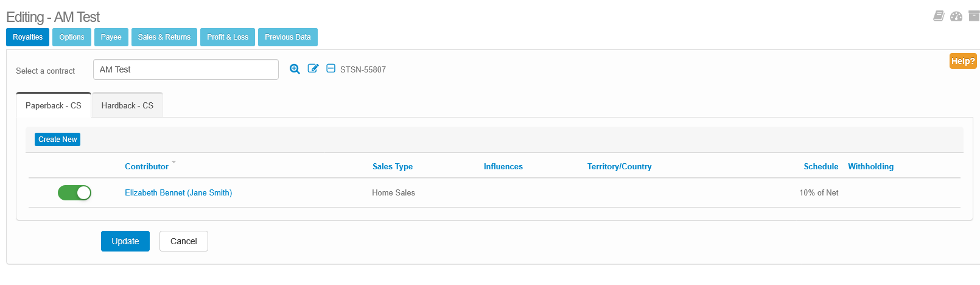Switch to Hardback - CS tab
This screenshot has height=285, width=980.
click(x=127, y=105)
